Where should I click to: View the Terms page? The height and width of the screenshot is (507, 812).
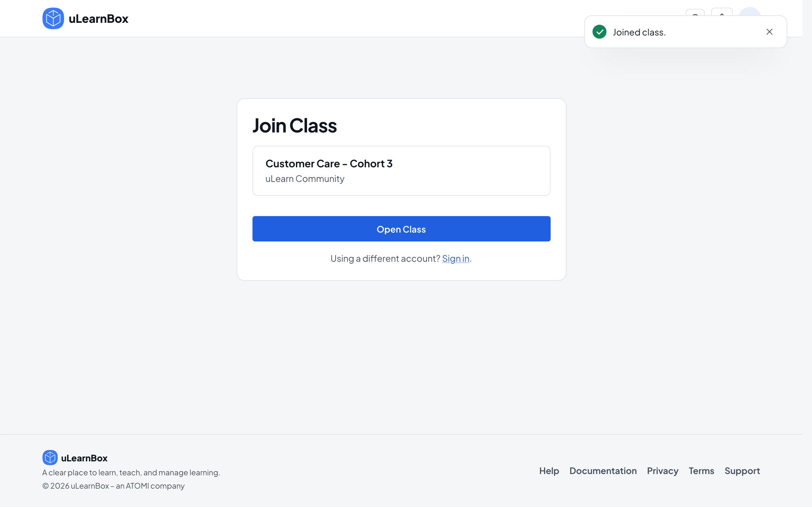701,471
